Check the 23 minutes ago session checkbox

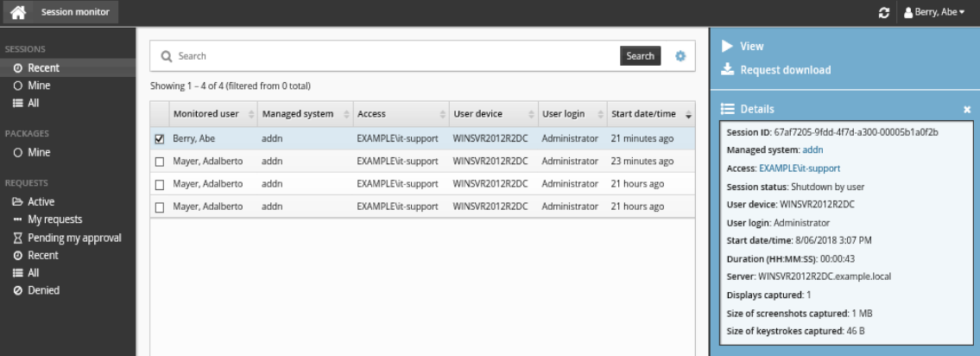[x=159, y=162]
